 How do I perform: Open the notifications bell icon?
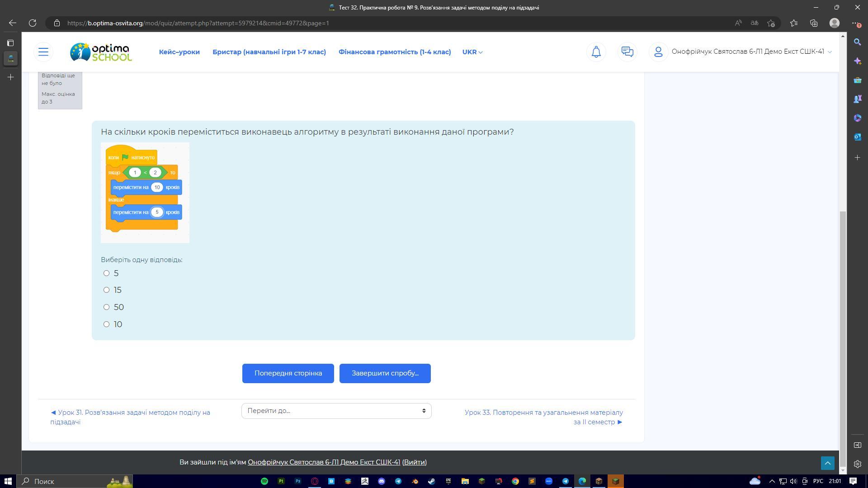596,52
